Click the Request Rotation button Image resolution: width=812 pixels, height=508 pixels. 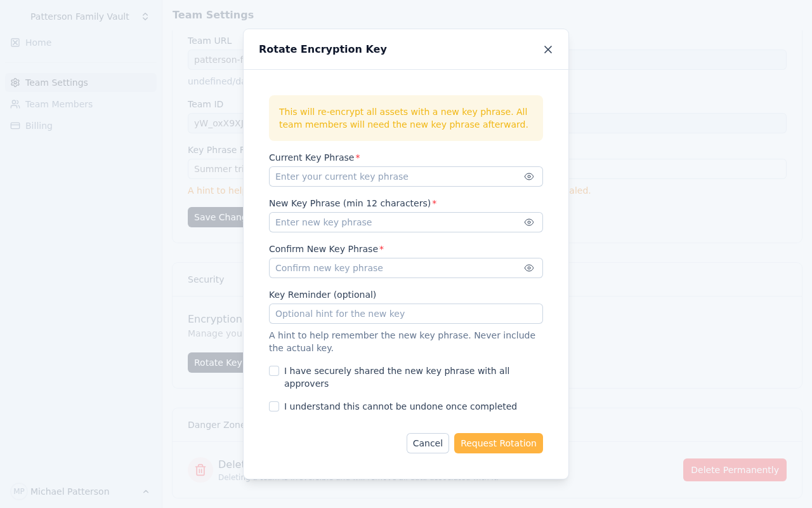[498, 443]
